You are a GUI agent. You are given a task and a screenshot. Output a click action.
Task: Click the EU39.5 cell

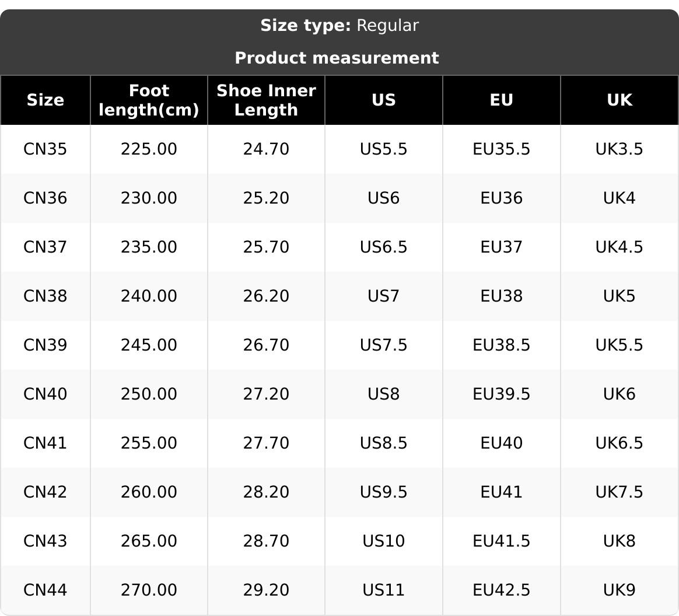pos(501,394)
